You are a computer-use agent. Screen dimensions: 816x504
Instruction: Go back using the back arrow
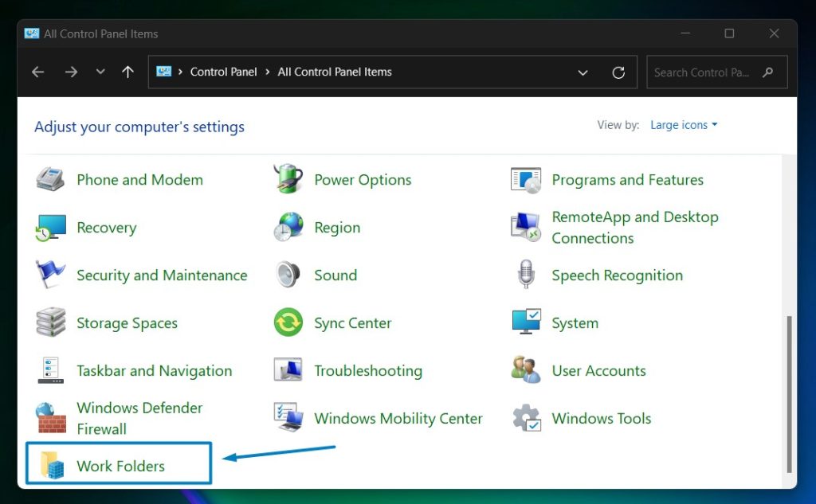[x=37, y=72]
